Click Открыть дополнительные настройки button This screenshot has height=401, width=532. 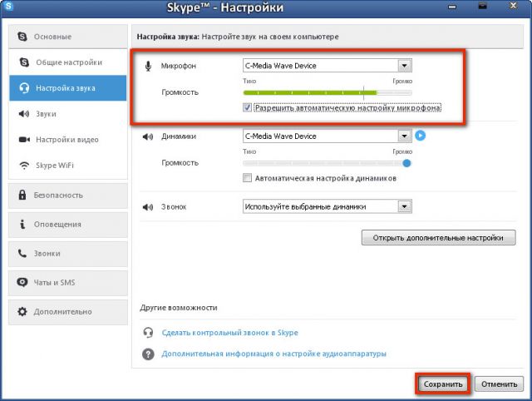coord(438,238)
